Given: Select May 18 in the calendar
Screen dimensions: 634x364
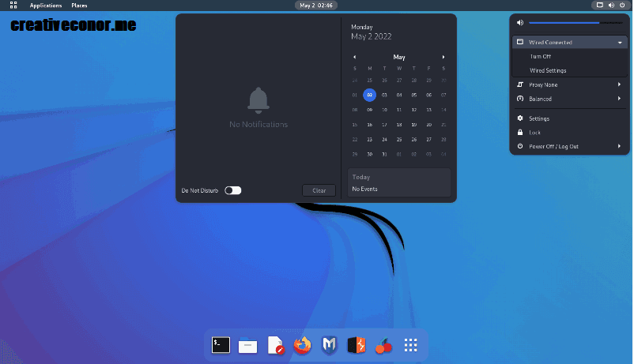Looking at the screenshot, I should (x=399, y=125).
